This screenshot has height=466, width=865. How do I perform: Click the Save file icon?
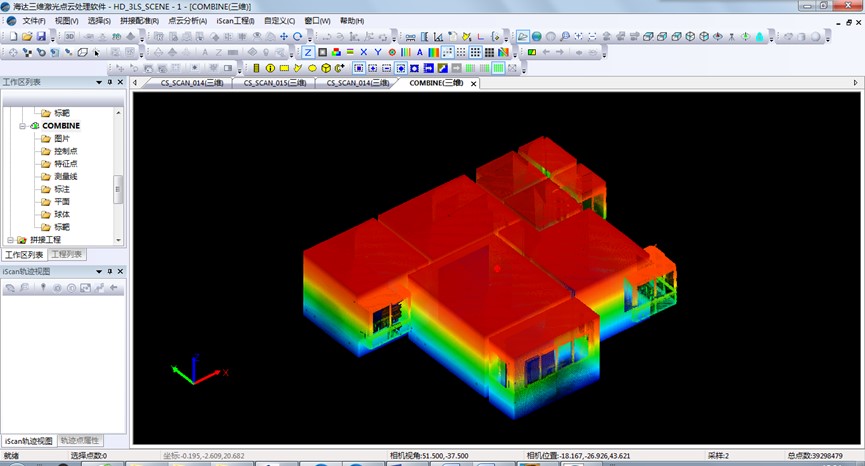coord(41,37)
